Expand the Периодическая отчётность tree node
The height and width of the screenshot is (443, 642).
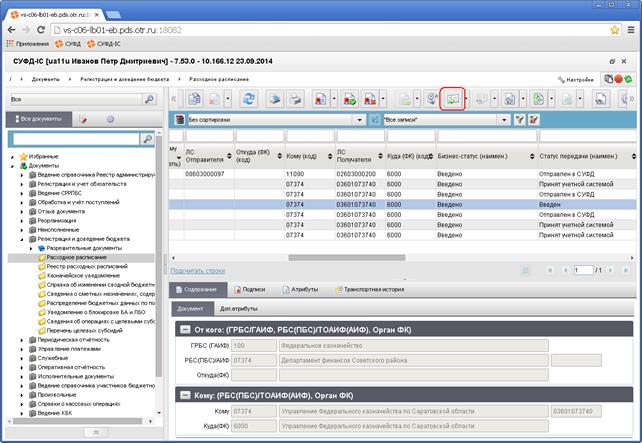click(x=22, y=340)
